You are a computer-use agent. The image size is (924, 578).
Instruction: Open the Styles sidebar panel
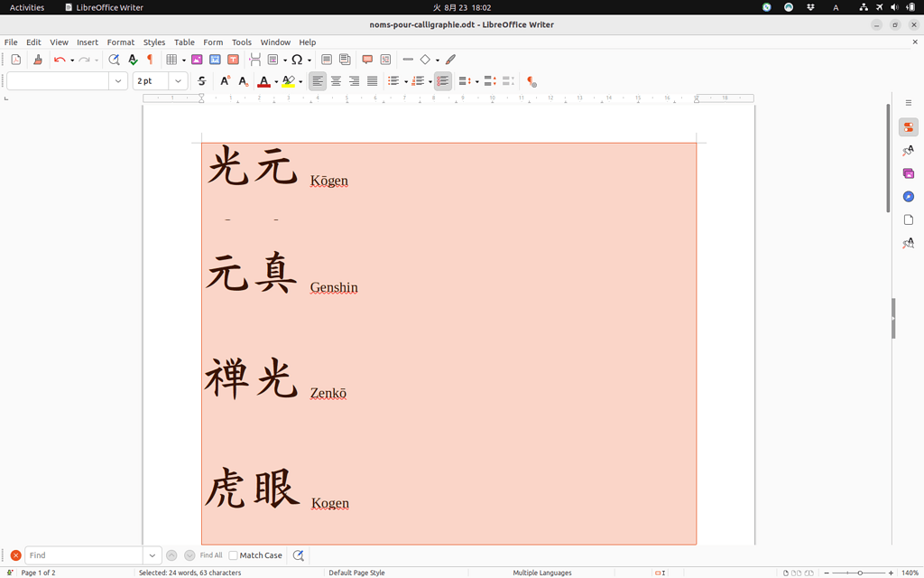(908, 151)
